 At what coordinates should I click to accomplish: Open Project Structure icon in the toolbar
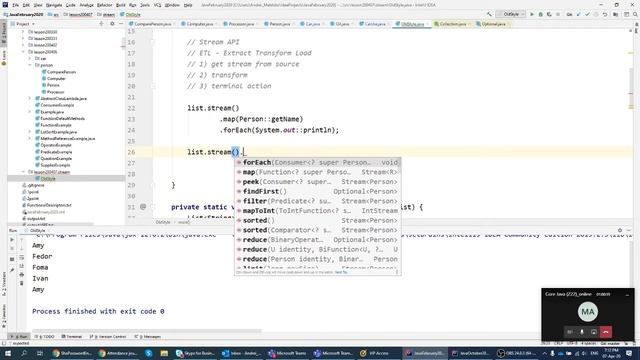[x=616, y=14]
